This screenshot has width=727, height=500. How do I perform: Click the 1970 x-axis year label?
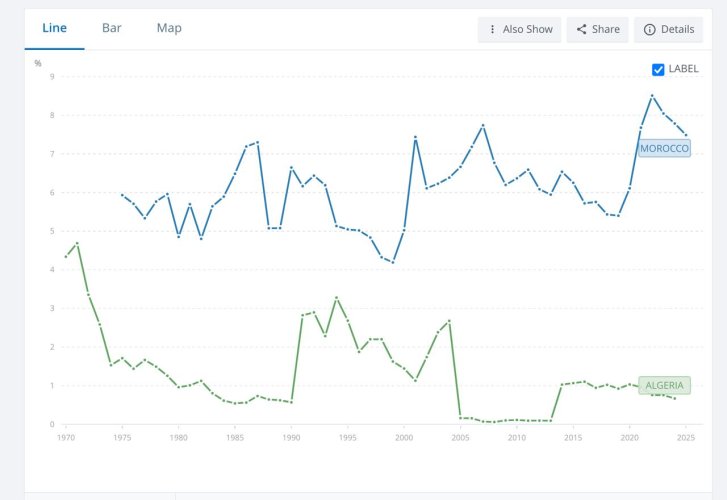click(66, 437)
